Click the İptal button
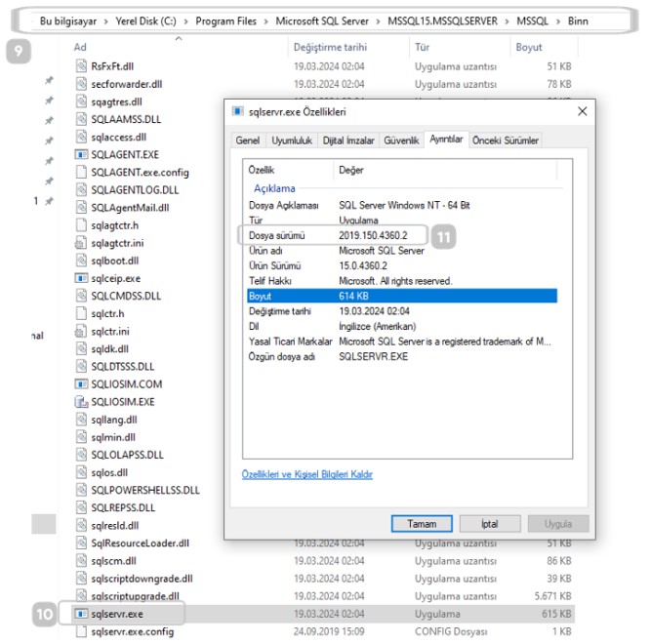Viewport: 650px width, 644px height. (x=489, y=524)
